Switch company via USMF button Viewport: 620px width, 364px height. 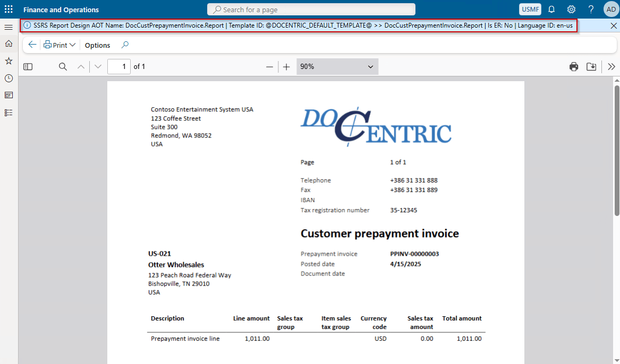(x=530, y=10)
